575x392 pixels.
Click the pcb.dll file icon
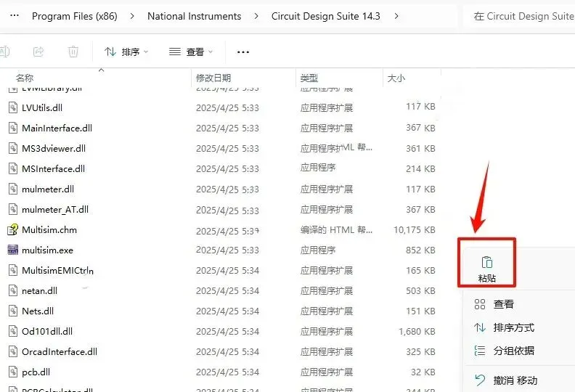coord(13,372)
